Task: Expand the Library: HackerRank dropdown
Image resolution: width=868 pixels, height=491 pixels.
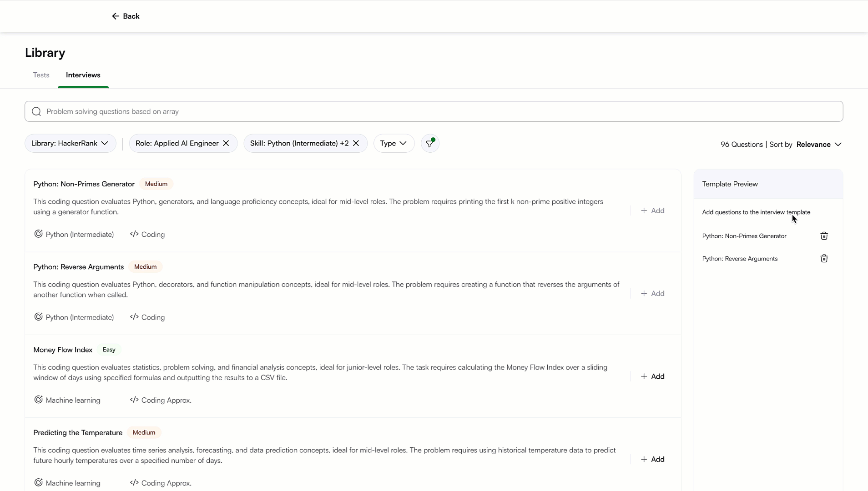Action: (70, 143)
